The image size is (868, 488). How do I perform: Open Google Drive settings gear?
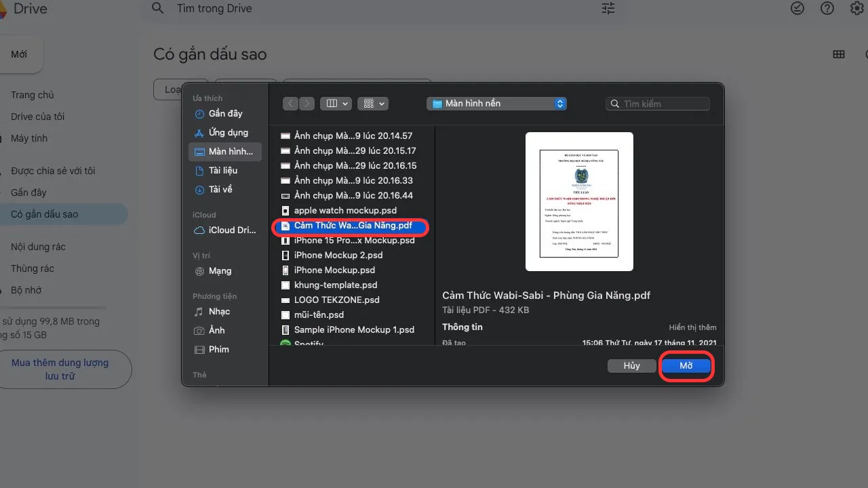pos(856,8)
